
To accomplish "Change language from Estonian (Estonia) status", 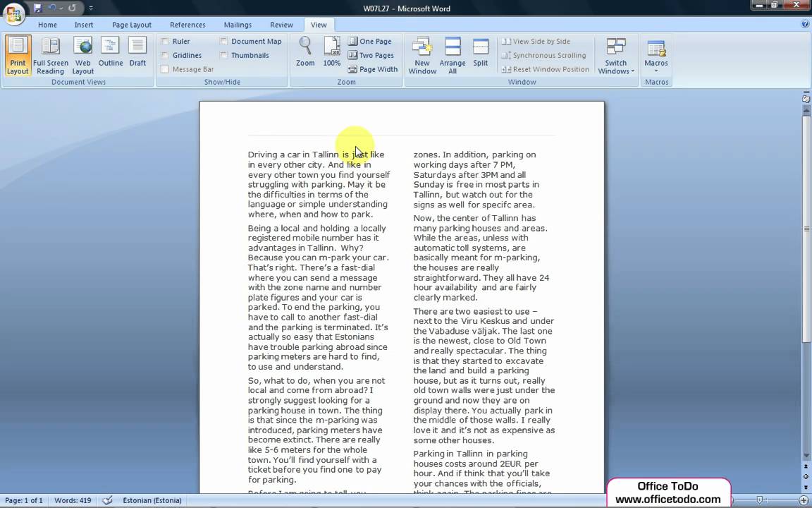I will point(152,500).
